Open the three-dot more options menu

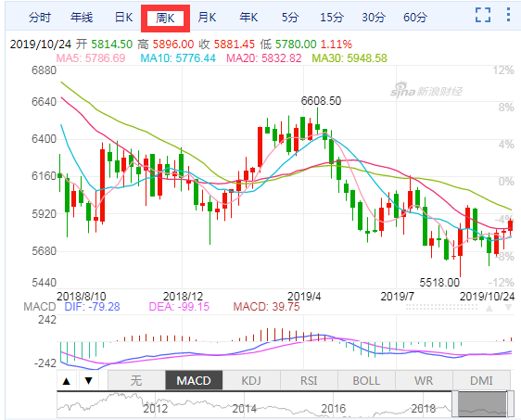[508, 15]
